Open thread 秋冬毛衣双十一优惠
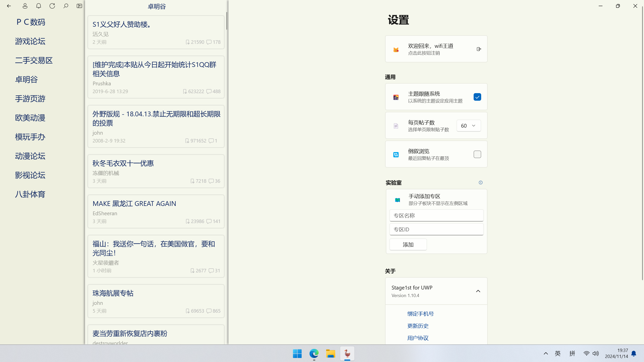 156,171
